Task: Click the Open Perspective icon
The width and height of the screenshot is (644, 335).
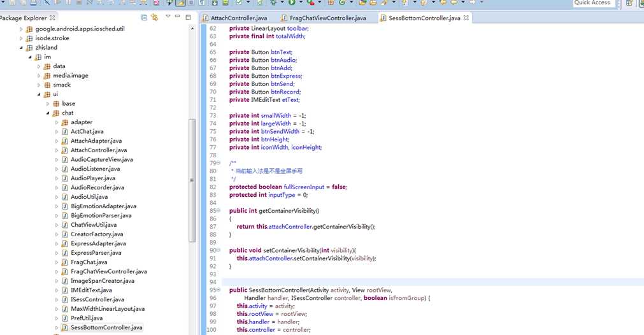Action: 629,3
